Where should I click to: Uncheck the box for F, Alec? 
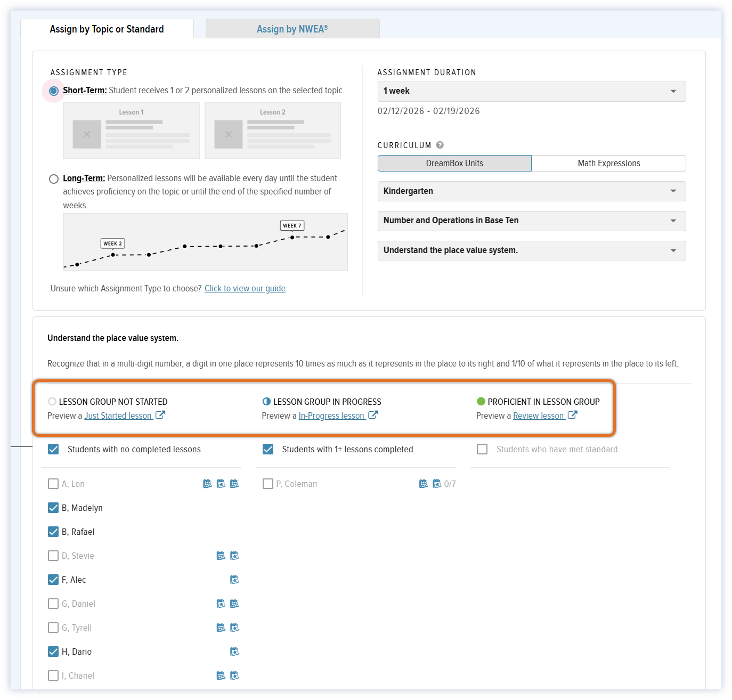tap(53, 580)
